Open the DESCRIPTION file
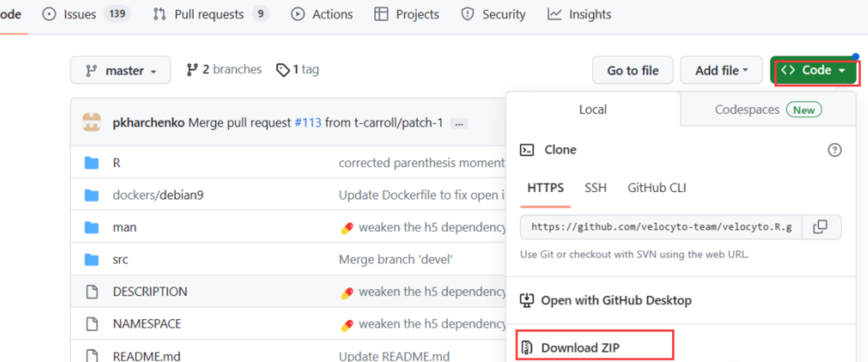The image size is (868, 362). tap(150, 291)
